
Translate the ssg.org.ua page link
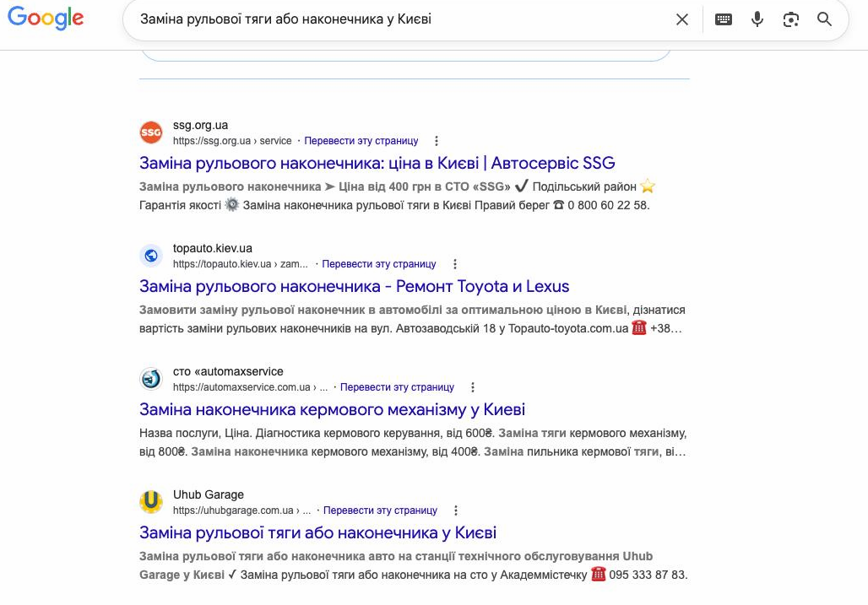pos(361,141)
